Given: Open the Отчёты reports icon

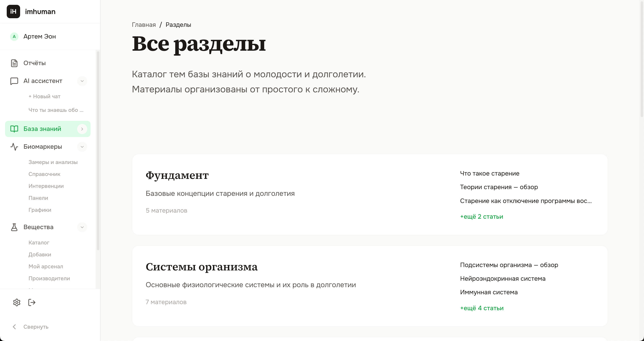Looking at the screenshot, I should (14, 63).
